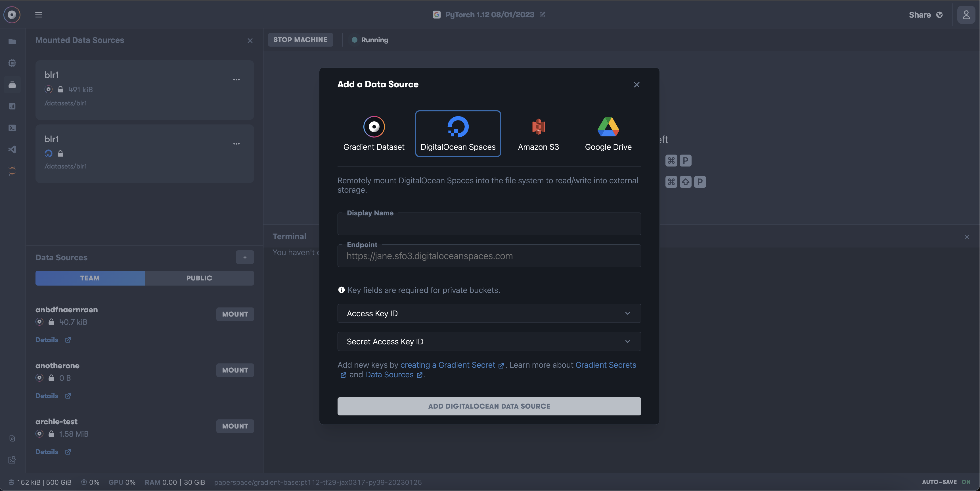980x491 pixels.
Task: Open the Paperspace logo home
Action: [x=12, y=14]
